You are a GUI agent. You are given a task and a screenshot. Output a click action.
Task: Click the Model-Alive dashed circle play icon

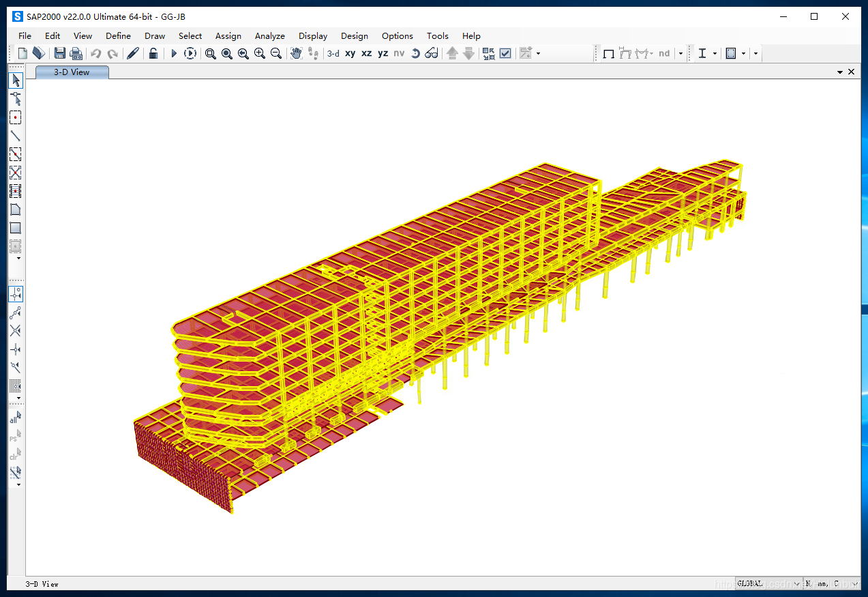tap(190, 53)
